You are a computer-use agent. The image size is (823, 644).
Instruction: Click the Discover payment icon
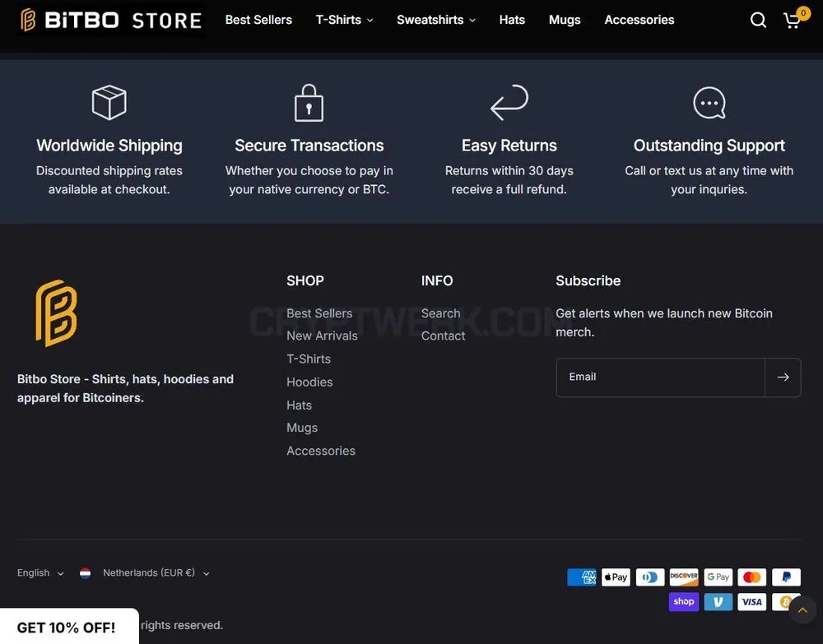click(684, 577)
